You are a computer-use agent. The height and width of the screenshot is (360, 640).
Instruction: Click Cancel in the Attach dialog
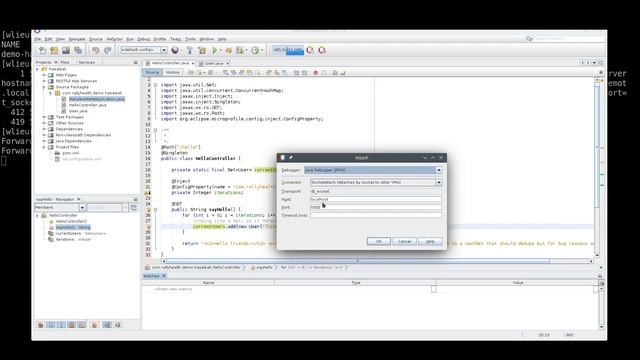pos(404,241)
